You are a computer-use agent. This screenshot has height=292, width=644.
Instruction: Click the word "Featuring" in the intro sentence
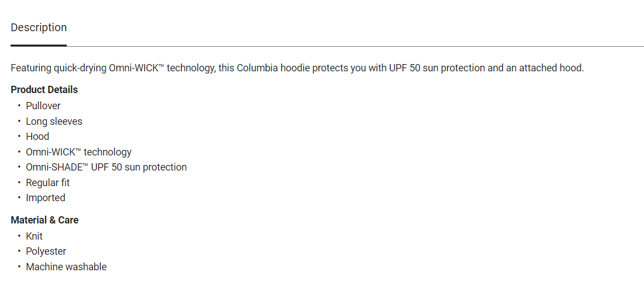click(31, 68)
